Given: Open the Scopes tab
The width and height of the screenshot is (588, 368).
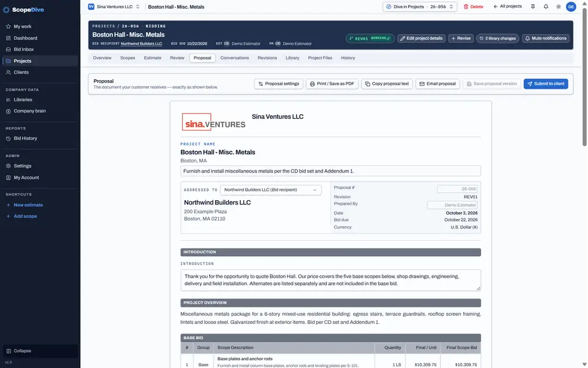Looking at the screenshot, I should pos(128,58).
